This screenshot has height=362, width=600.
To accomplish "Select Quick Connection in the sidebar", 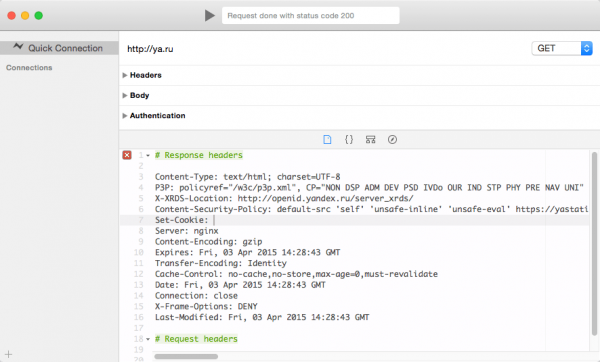I will coord(59,48).
